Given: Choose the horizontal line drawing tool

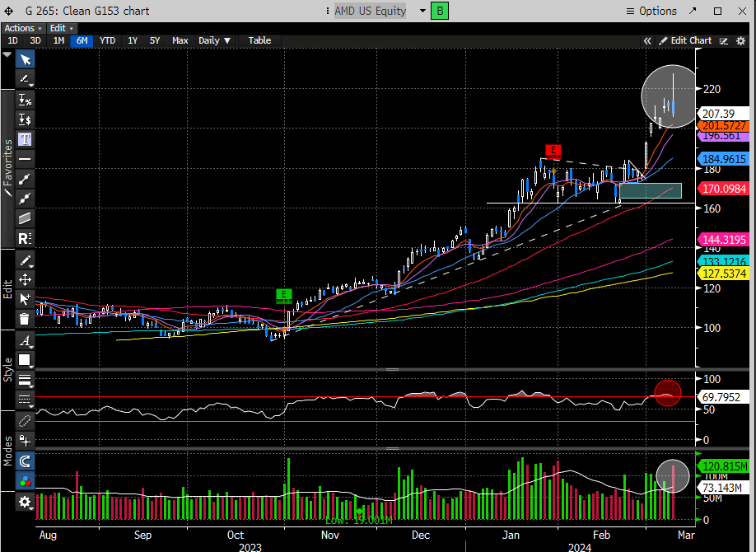Looking at the screenshot, I should [25, 159].
